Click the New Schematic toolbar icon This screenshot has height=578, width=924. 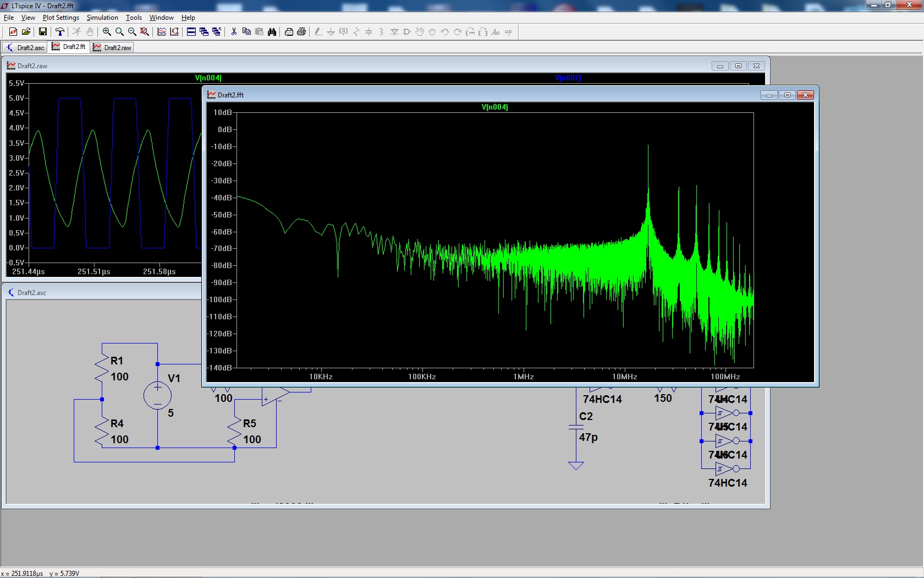click(13, 32)
